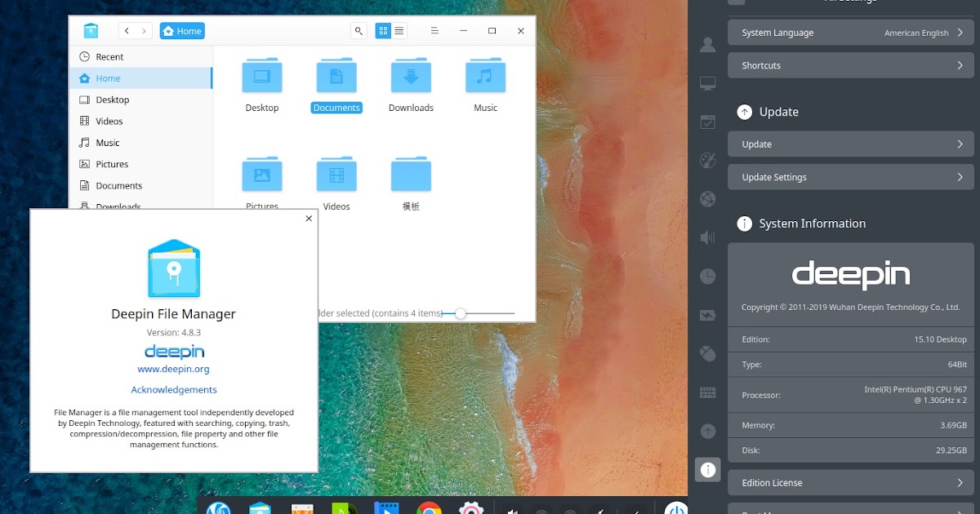This screenshot has width=980, height=514.
Task: Open the Sound speaker icon in Control Center sidebar
Action: click(x=707, y=237)
